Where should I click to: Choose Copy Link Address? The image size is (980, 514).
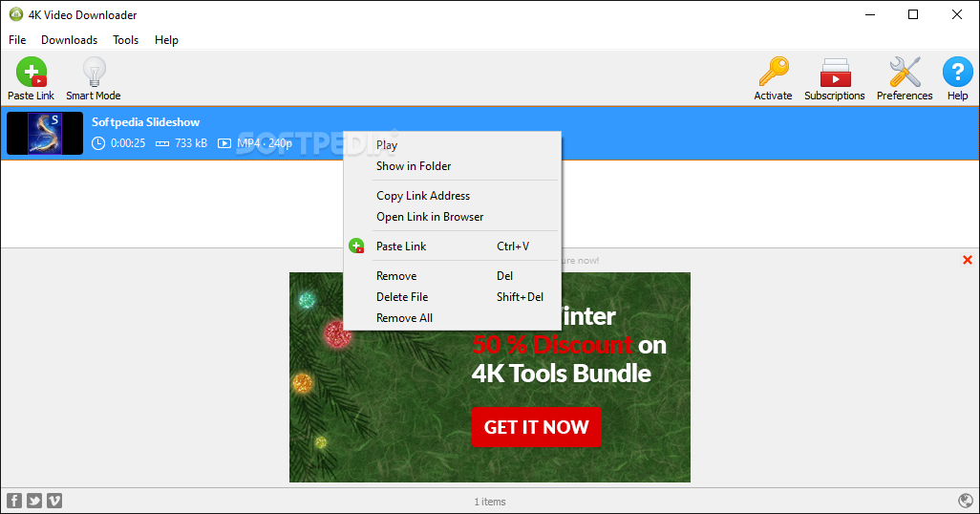[x=453, y=196]
